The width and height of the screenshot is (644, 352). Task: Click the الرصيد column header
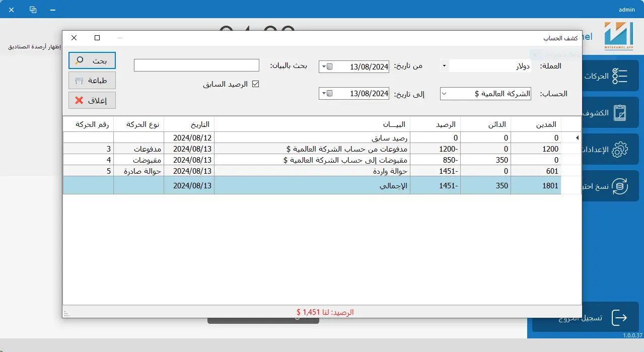pyautogui.click(x=435, y=124)
